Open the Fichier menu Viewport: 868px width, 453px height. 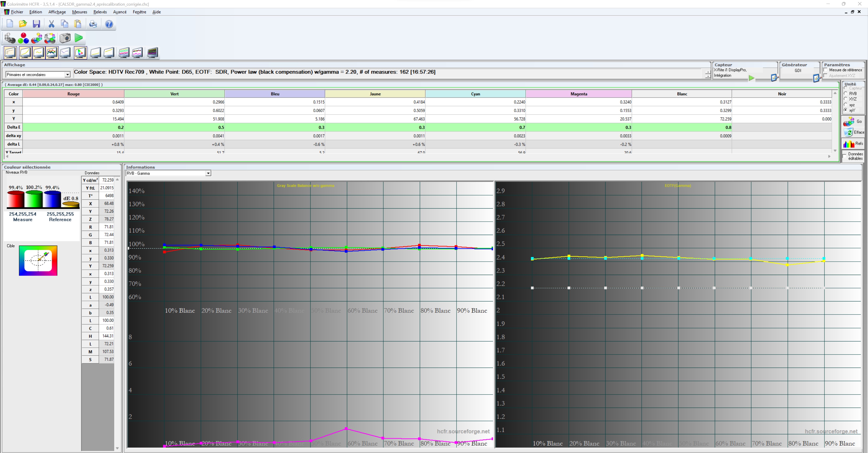coord(17,12)
